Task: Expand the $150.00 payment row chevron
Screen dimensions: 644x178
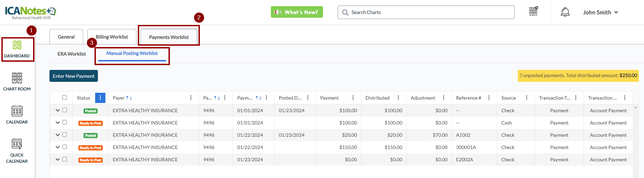Action: point(58,147)
